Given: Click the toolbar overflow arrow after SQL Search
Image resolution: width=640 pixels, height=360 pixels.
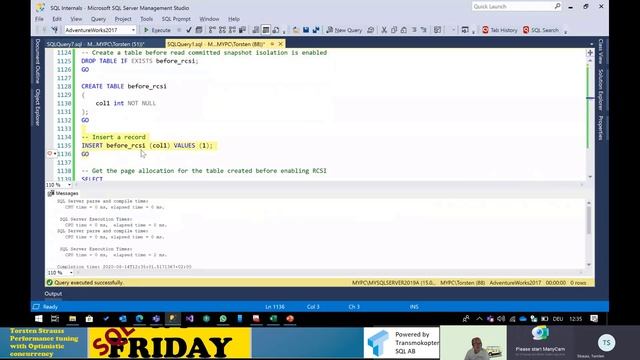Looking at the screenshot, I should click(565, 31).
